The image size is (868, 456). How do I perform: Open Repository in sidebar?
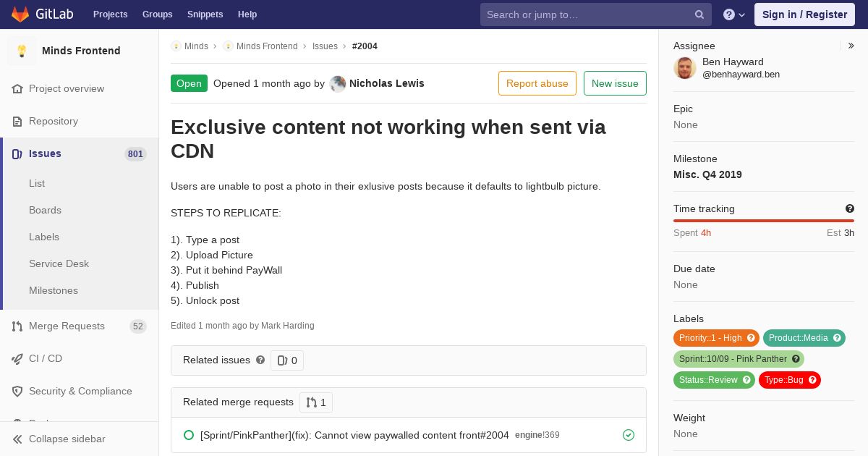(54, 121)
